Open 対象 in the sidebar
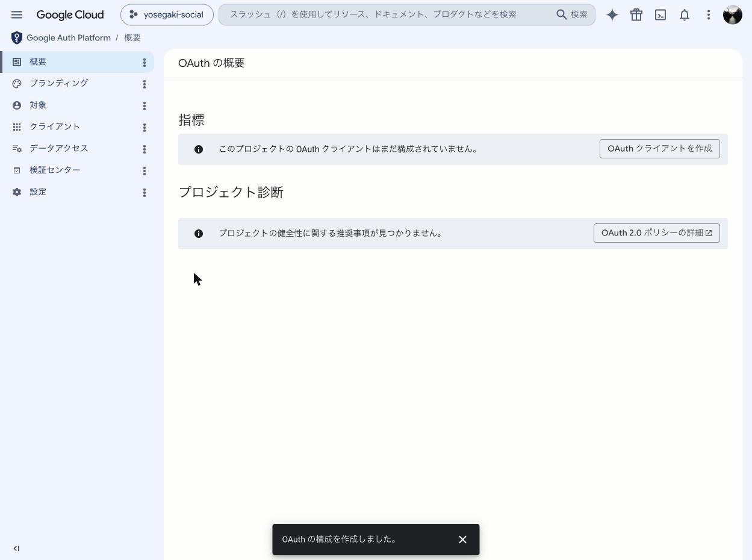The width and height of the screenshot is (752, 560). pyautogui.click(x=77, y=105)
